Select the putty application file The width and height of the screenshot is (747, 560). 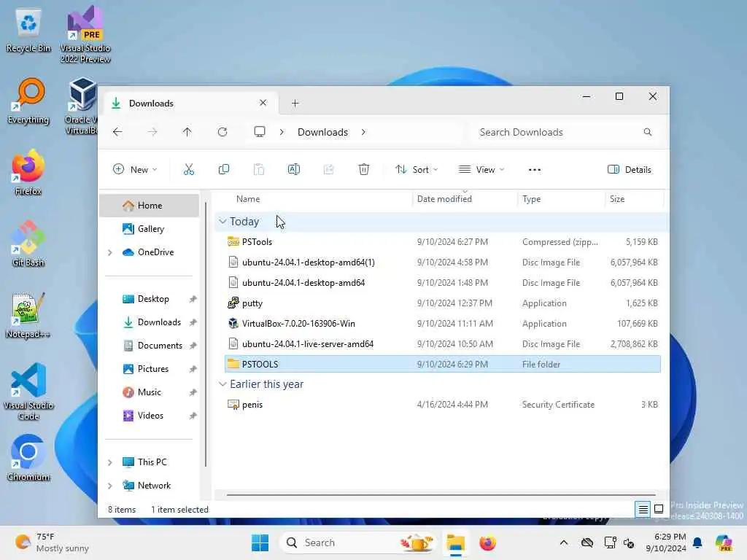click(442, 303)
